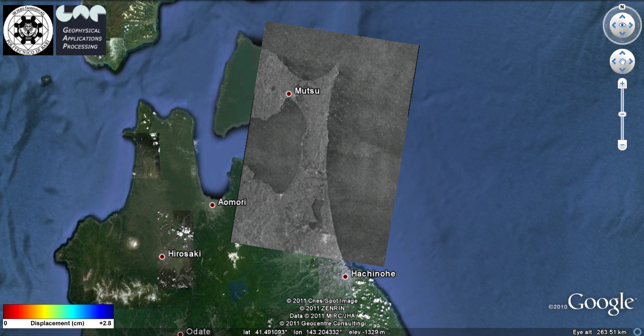Zoom out with the minus button
The image size is (644, 336).
click(x=622, y=145)
